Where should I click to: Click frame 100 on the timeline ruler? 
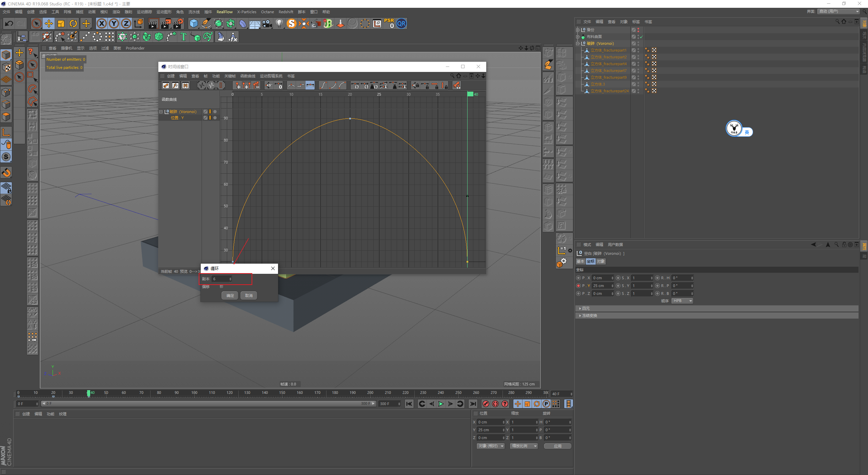tap(194, 394)
